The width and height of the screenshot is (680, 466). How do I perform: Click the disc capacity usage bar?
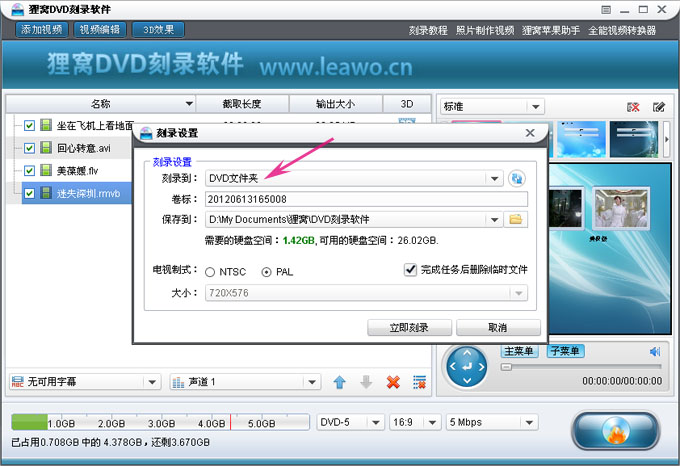[160, 422]
